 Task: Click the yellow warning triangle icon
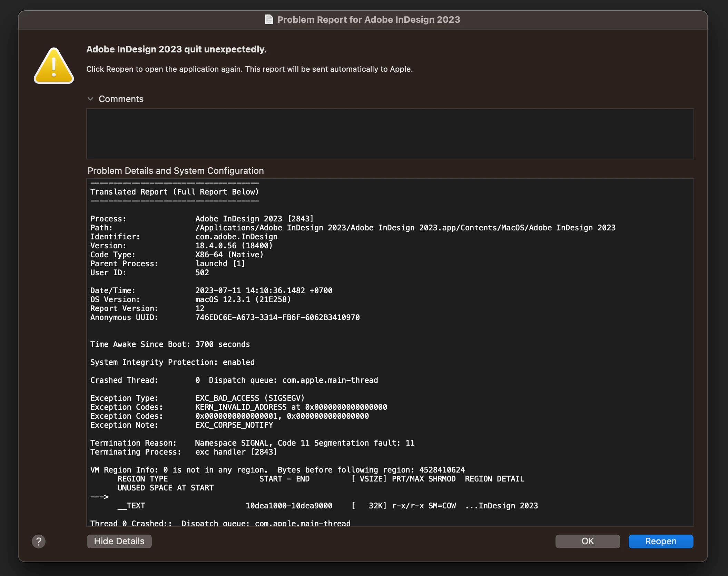pos(54,66)
